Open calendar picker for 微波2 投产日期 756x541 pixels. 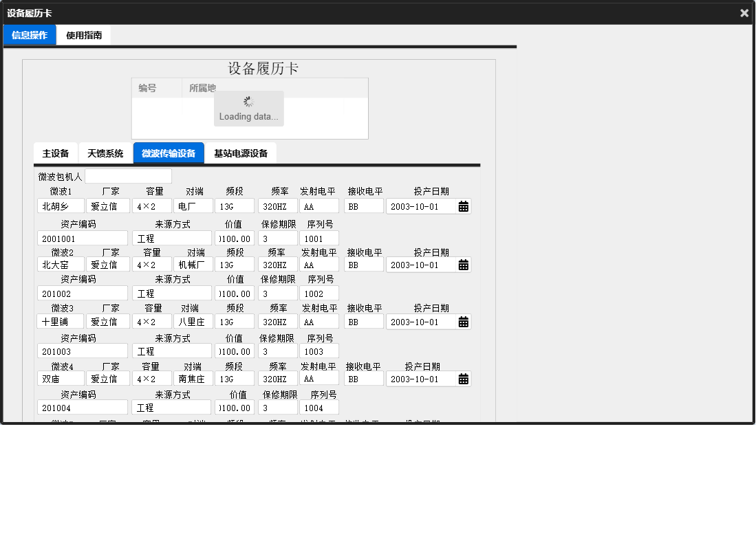[x=463, y=265]
